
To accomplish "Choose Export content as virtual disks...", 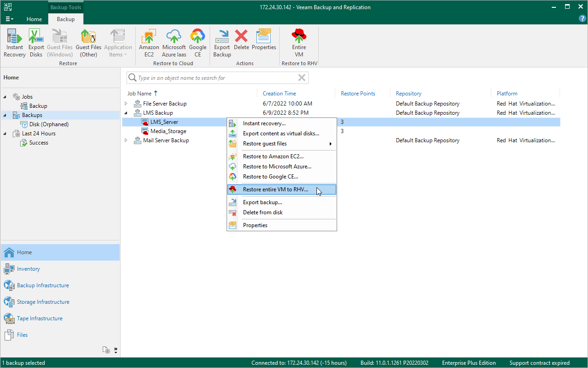I will pos(282,134).
